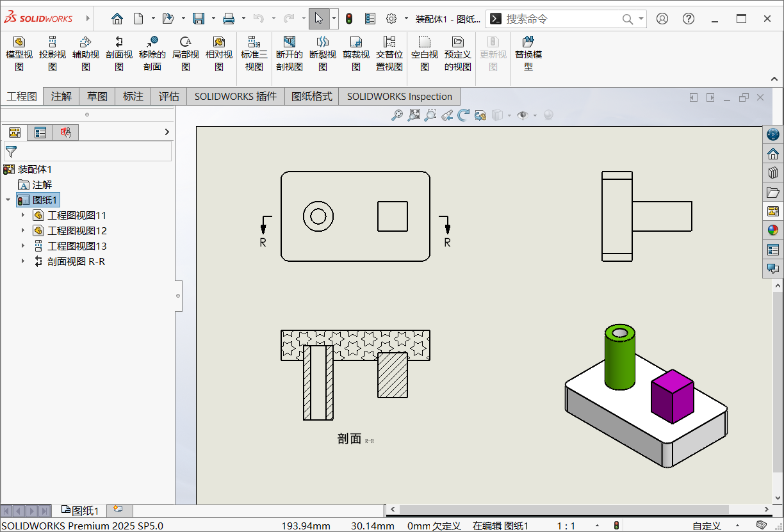
Task: Switch to the 图纸格式 tab
Action: point(312,97)
